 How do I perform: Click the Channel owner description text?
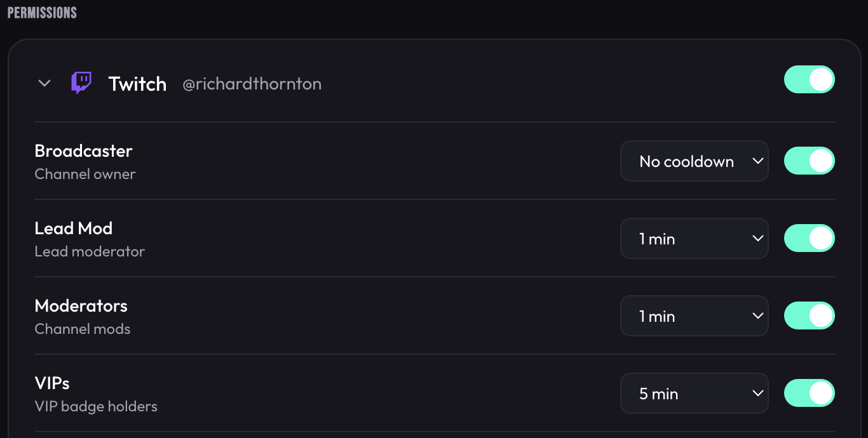point(85,174)
